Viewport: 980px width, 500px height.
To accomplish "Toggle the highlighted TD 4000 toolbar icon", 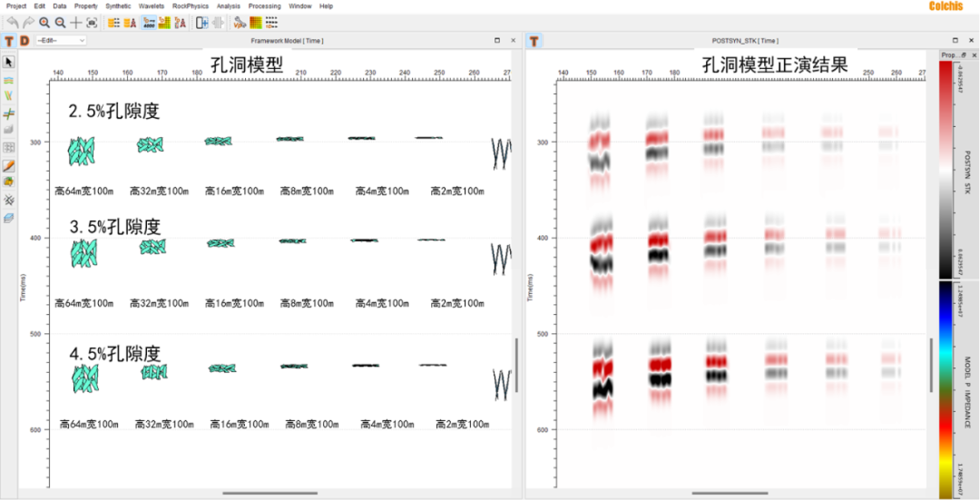I will (149, 23).
